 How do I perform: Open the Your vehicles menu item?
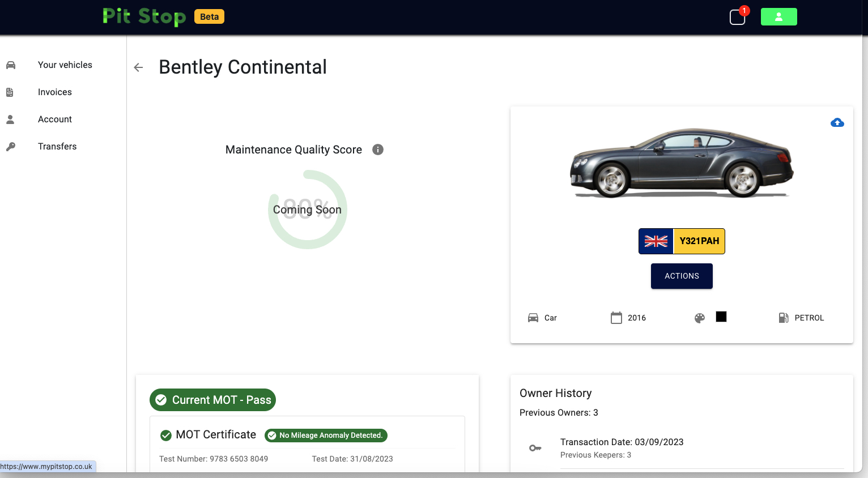pos(65,65)
